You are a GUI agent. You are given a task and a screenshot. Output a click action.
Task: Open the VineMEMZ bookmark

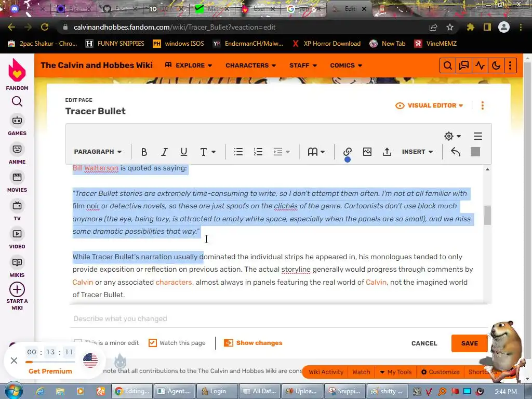[x=436, y=44]
